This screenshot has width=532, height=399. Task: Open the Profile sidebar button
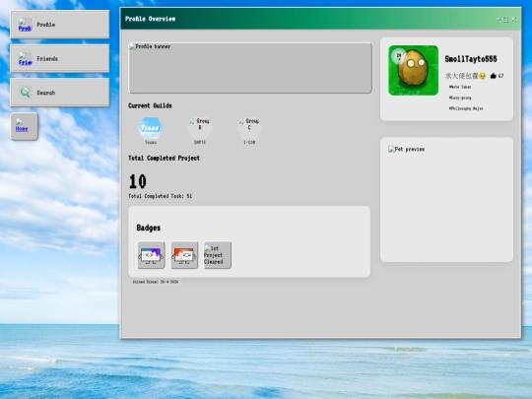[x=60, y=25]
